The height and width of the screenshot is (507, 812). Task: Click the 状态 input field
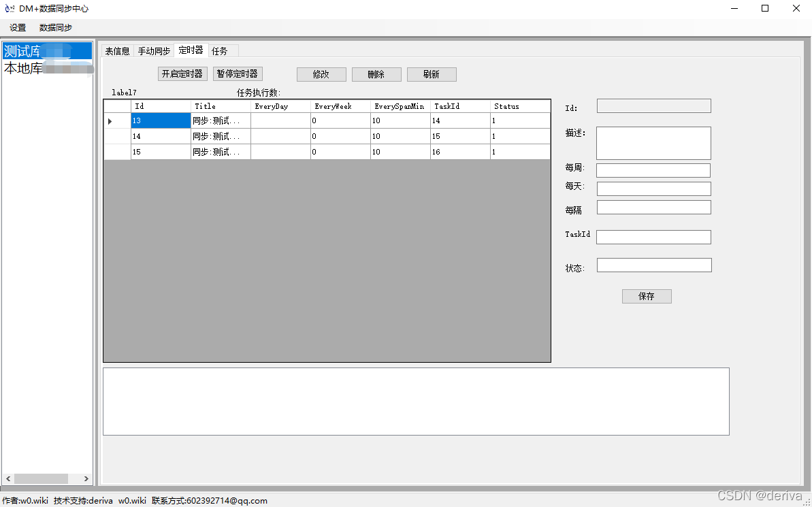[654, 265]
